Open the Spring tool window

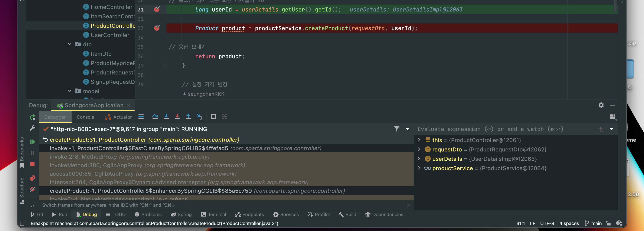click(181, 214)
